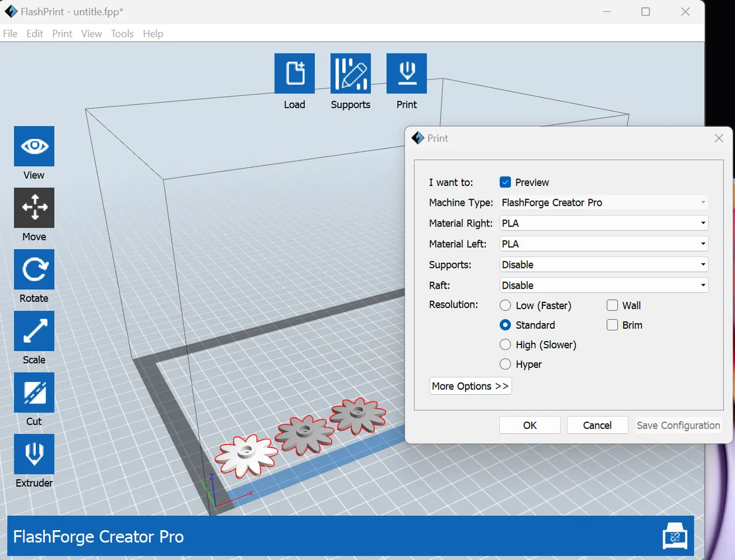Enable the Brim checkbox
The width and height of the screenshot is (735, 560).
(x=612, y=325)
